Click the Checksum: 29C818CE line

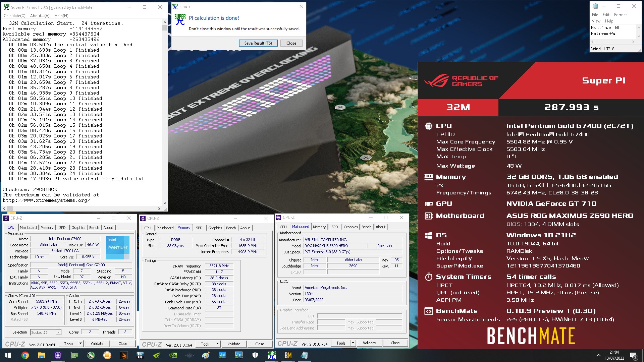point(30,189)
